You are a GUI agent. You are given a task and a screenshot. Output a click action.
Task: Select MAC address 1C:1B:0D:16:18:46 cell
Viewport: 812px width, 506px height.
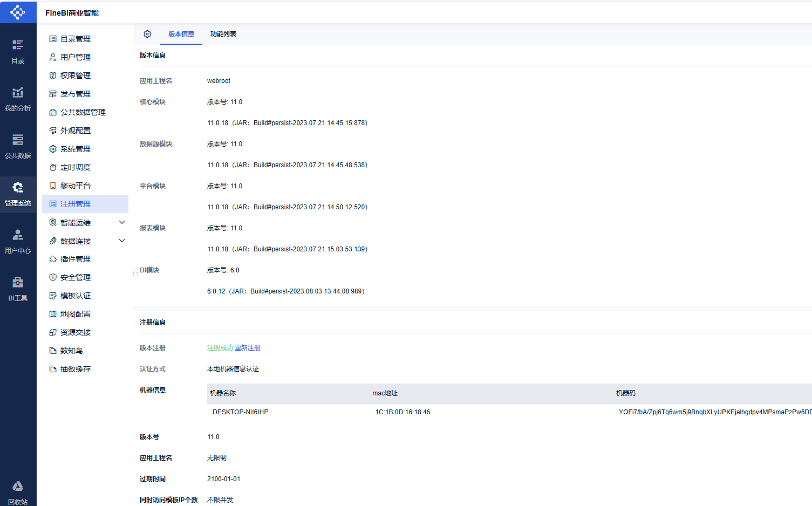point(402,412)
